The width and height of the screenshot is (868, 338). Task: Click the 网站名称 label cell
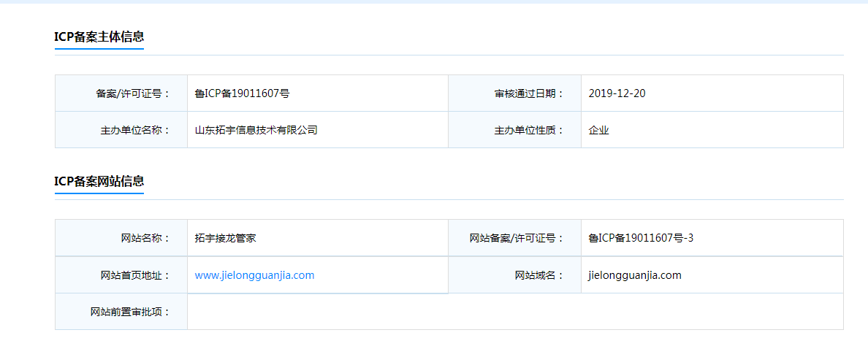(121, 238)
